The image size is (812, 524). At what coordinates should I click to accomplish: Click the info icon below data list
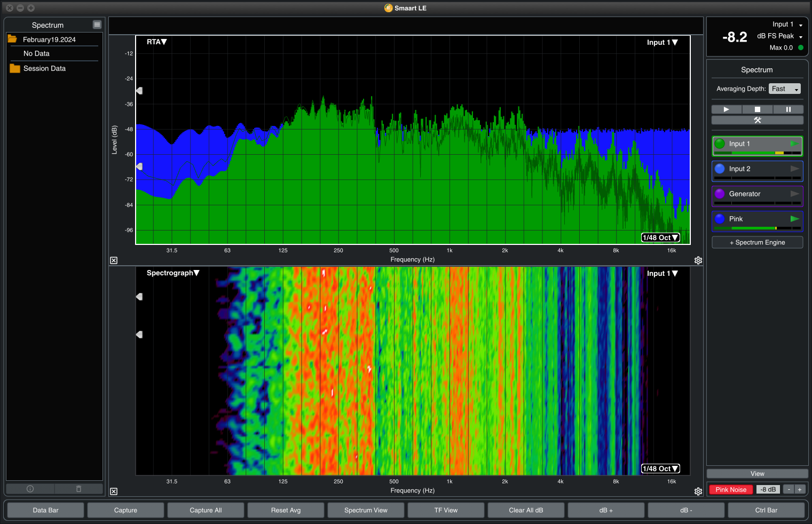pyautogui.click(x=30, y=489)
